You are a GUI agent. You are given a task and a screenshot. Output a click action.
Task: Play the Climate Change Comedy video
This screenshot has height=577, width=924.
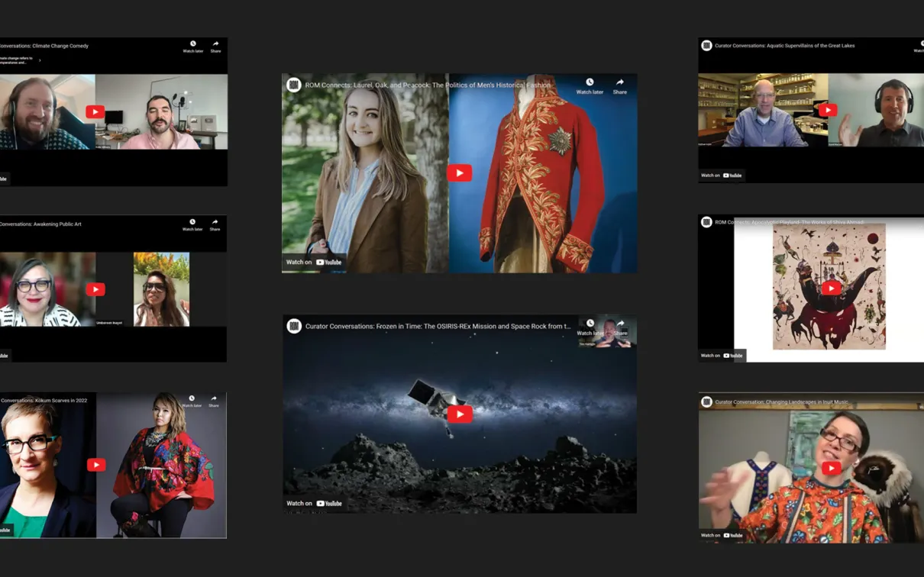pos(95,112)
